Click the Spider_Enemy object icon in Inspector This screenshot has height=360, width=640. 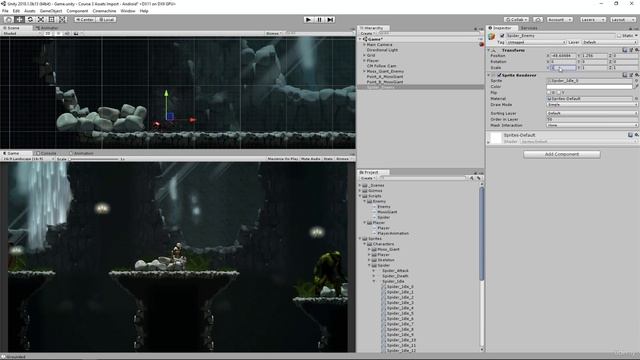(492, 37)
